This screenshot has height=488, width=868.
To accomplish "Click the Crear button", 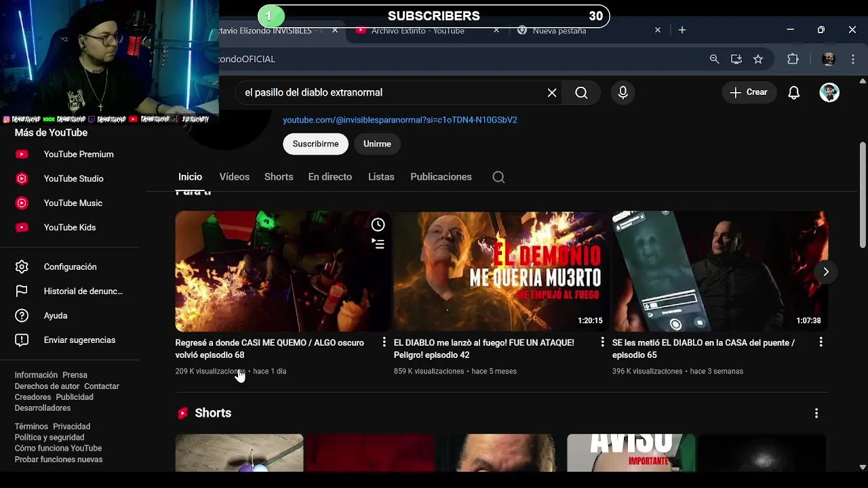I will (x=749, y=93).
